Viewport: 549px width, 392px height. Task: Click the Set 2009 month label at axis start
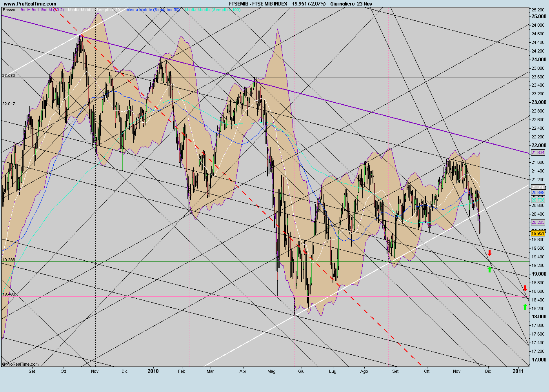[x=32, y=371]
